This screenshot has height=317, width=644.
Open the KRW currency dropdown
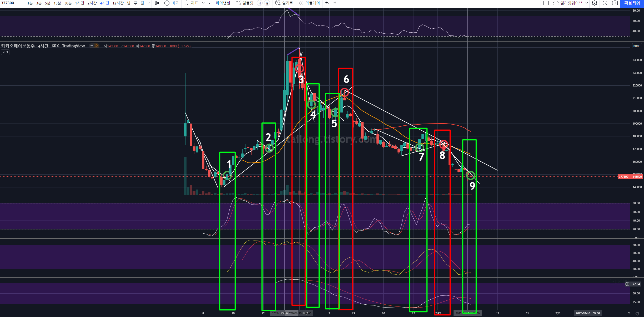click(637, 46)
